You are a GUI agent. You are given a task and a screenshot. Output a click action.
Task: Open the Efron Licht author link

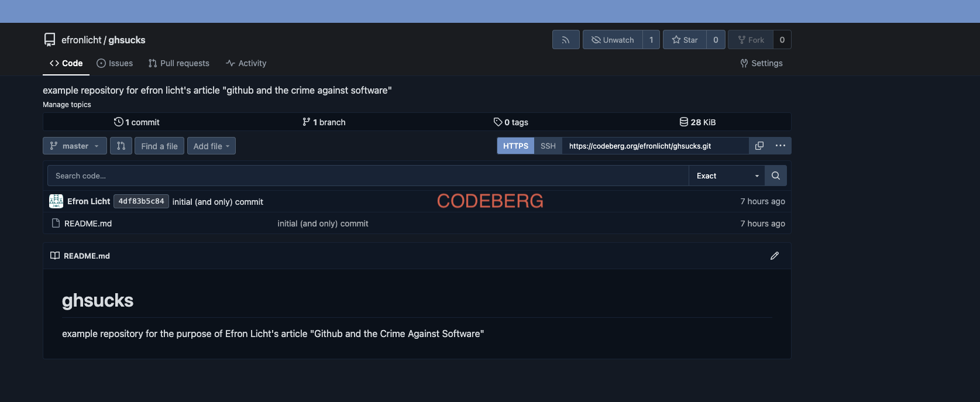tap(88, 201)
